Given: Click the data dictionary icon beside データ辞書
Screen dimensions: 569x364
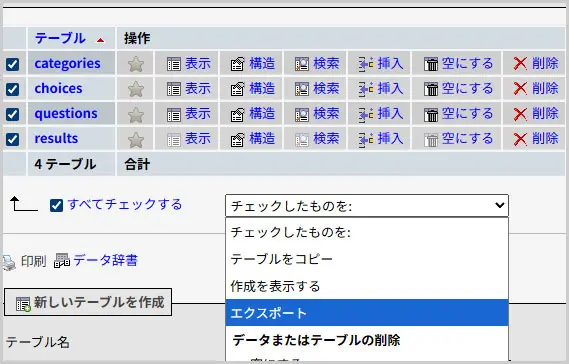Looking at the screenshot, I should point(62,260).
